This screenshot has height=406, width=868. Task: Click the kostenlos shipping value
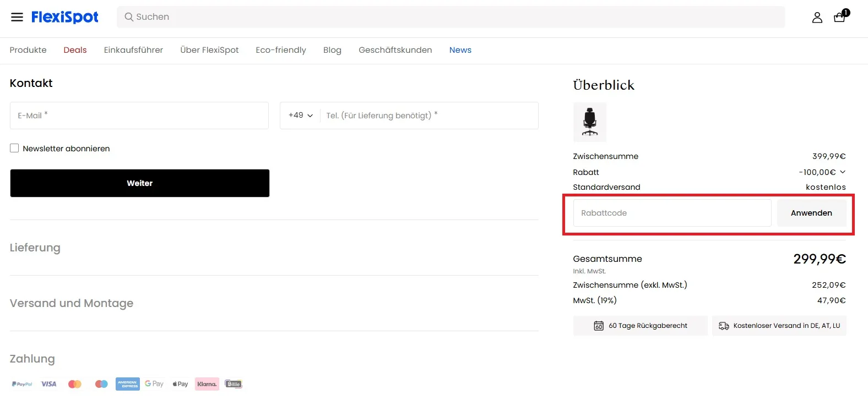826,187
